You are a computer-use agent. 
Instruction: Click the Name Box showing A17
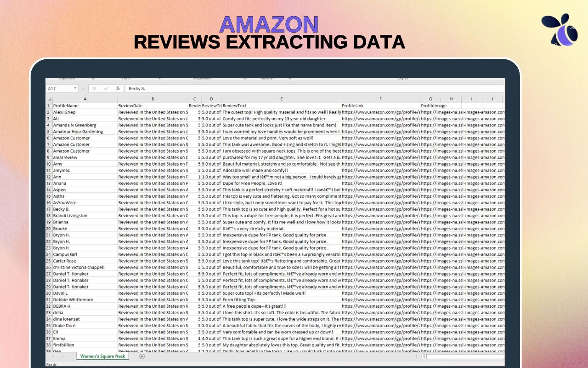pyautogui.click(x=62, y=88)
